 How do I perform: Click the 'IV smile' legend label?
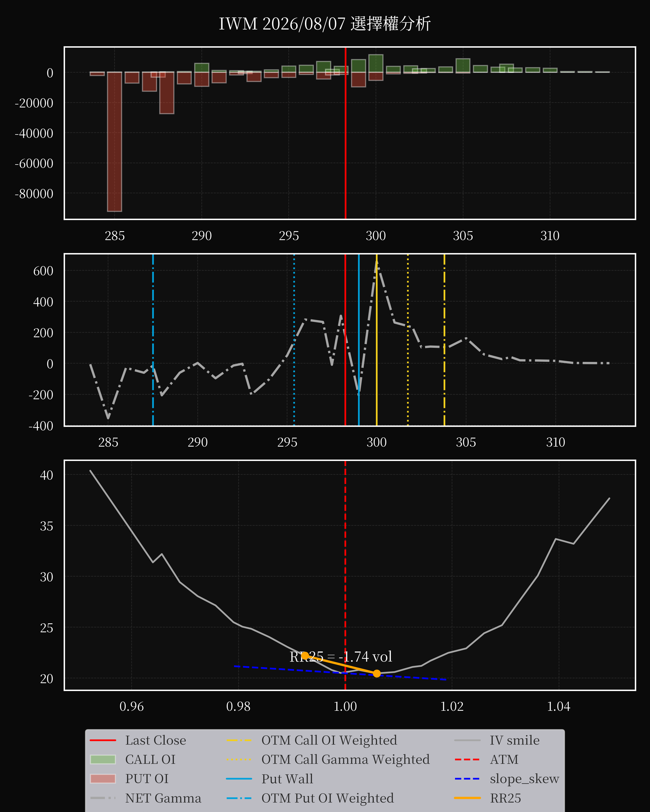point(515,740)
